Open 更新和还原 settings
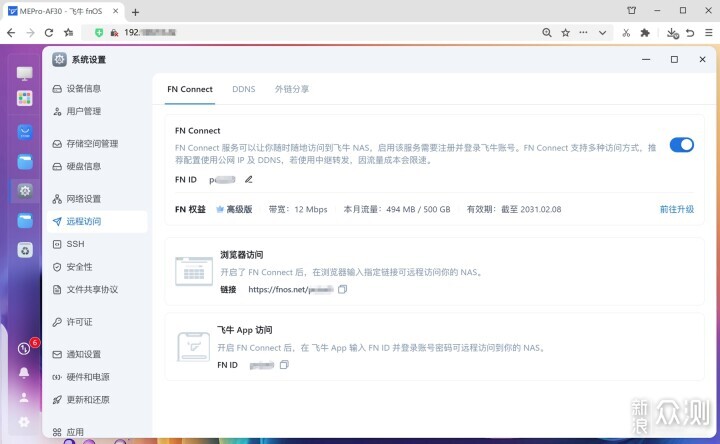 point(97,399)
